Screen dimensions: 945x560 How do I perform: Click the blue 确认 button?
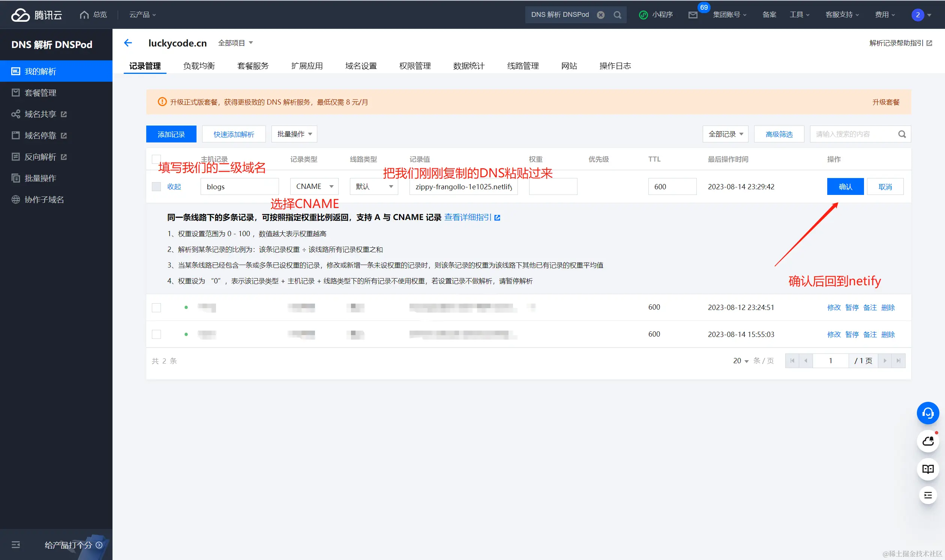(x=845, y=186)
